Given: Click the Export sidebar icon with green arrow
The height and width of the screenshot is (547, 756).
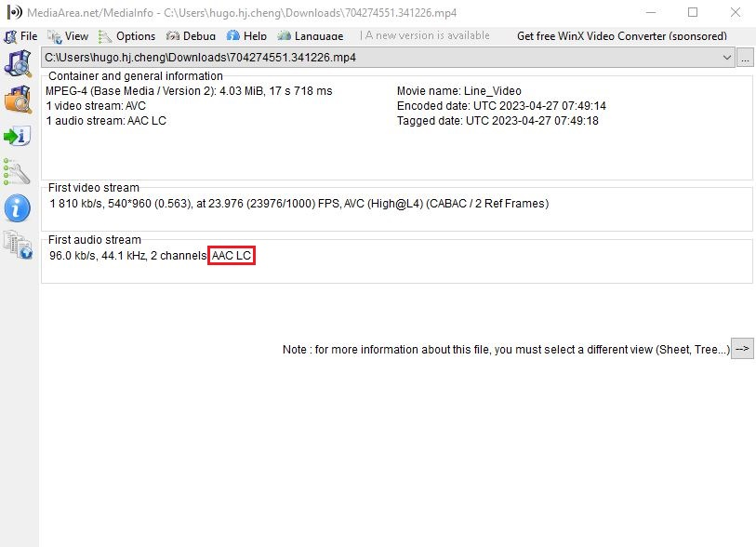Looking at the screenshot, I should [x=18, y=137].
